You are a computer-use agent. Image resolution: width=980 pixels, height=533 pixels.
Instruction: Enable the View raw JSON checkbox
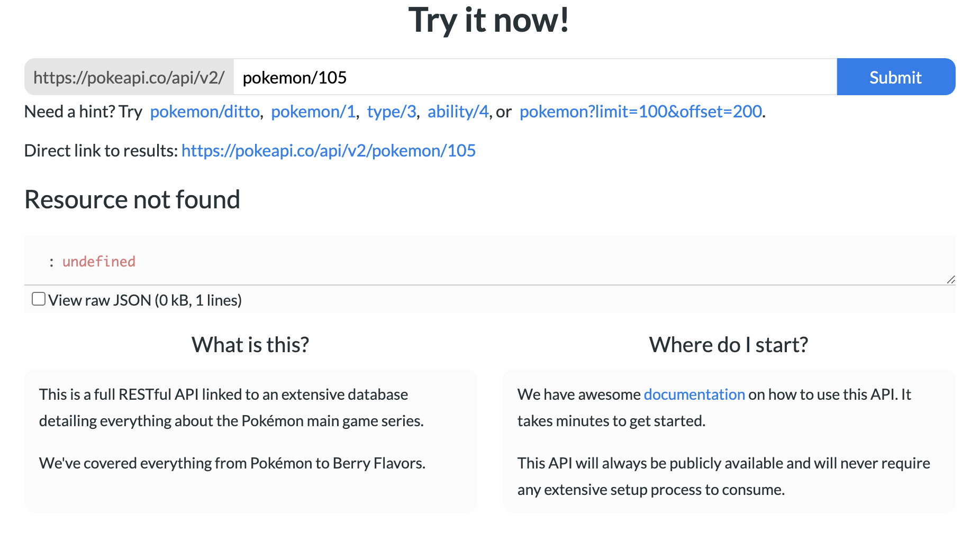click(39, 299)
